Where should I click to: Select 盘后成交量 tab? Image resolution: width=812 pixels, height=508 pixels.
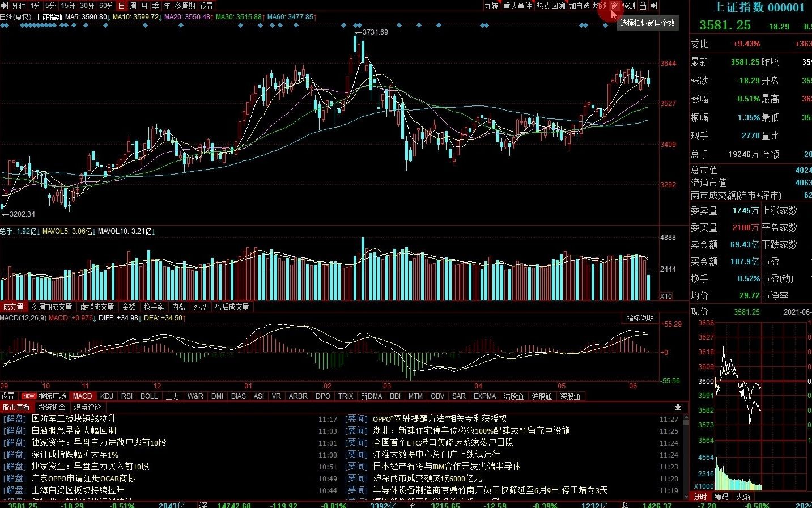click(x=232, y=307)
